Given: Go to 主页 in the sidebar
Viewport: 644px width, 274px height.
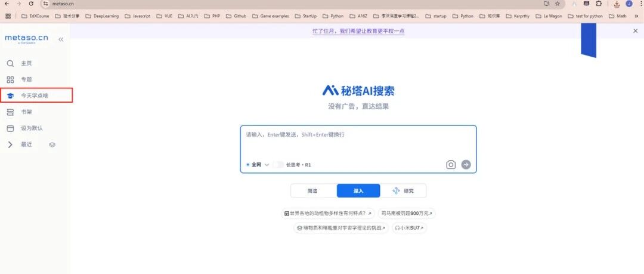Looking at the screenshot, I should [x=26, y=63].
